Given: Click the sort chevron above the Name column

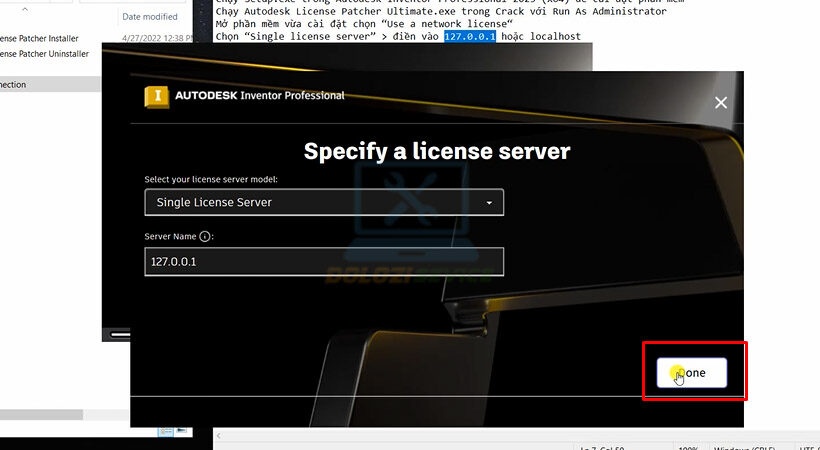Looking at the screenshot, I should [x=25, y=9].
